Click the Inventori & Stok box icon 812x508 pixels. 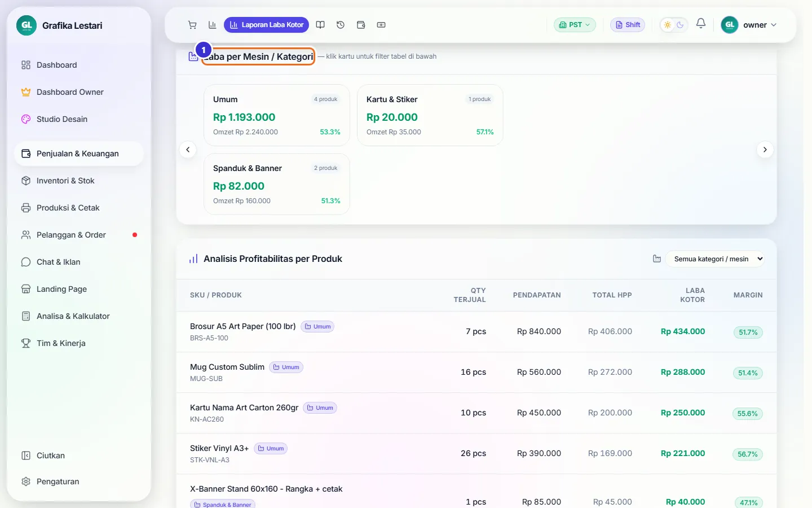tap(26, 181)
